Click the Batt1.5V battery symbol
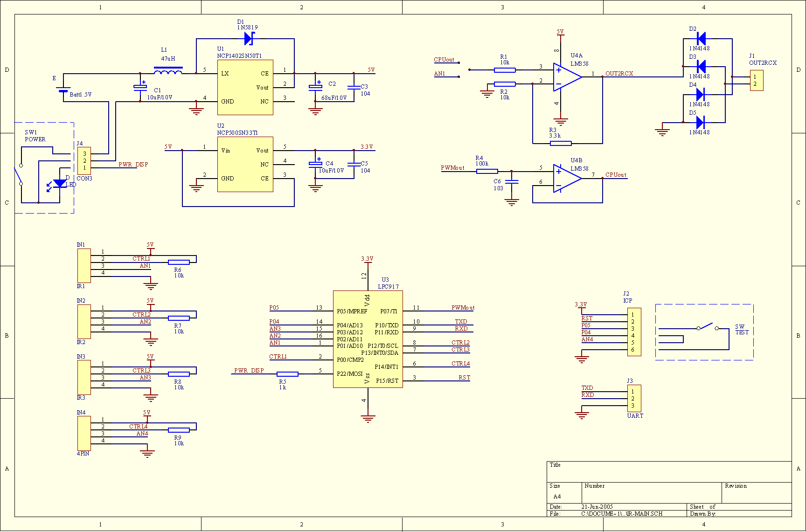Image resolution: width=806 pixels, height=532 pixels. pyautogui.click(x=63, y=90)
